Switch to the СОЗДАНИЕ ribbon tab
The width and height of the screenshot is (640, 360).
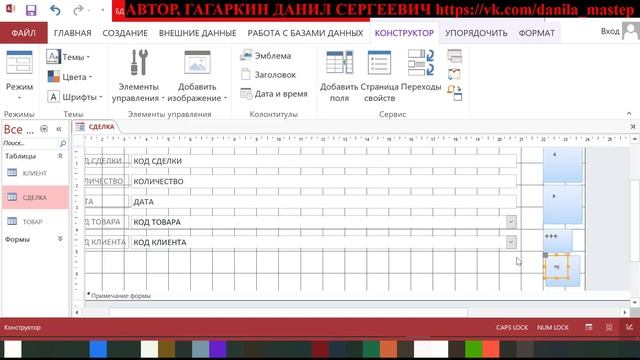coord(125,33)
